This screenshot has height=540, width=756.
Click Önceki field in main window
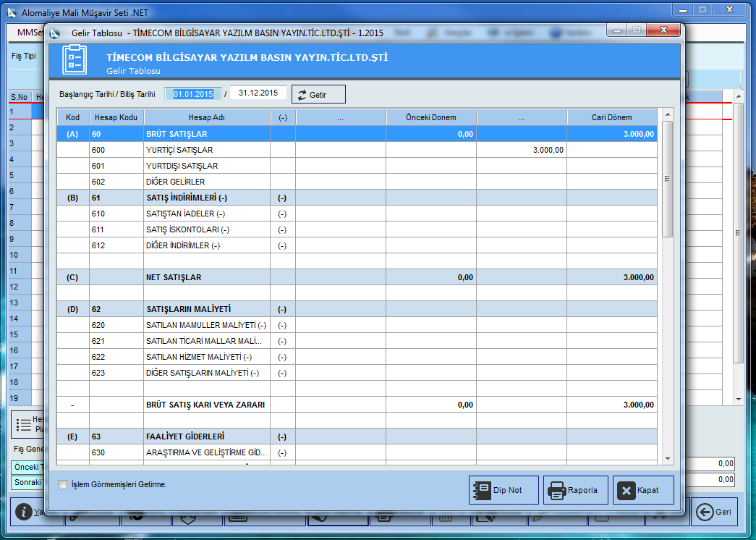(x=27, y=467)
